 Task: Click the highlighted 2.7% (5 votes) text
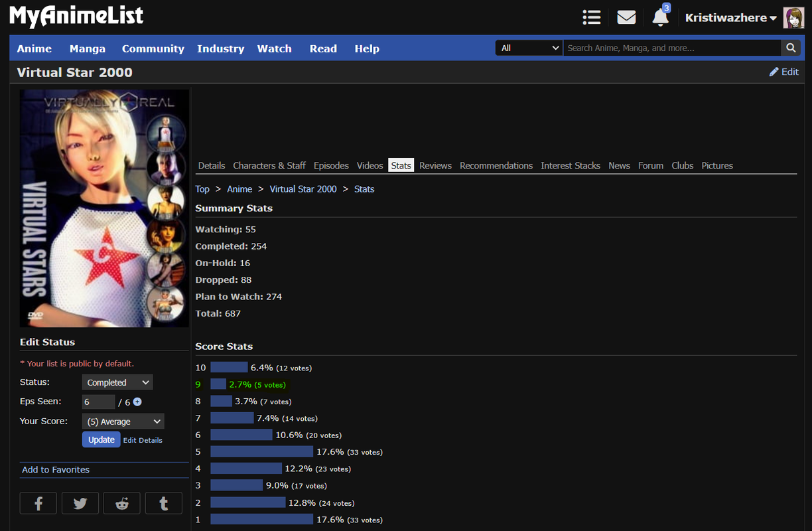[x=257, y=384]
